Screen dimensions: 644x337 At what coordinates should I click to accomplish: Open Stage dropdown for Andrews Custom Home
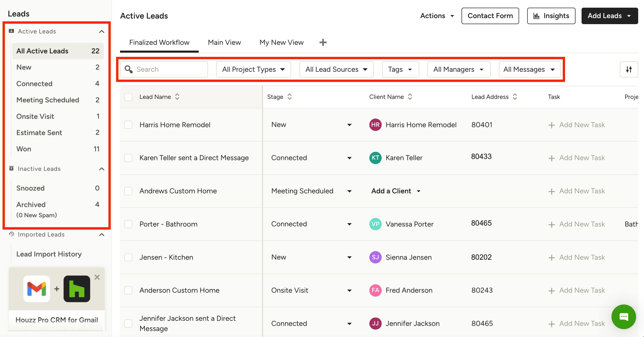pos(349,191)
